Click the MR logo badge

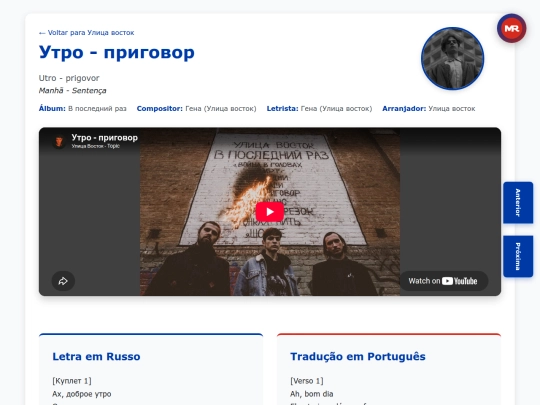click(511, 28)
